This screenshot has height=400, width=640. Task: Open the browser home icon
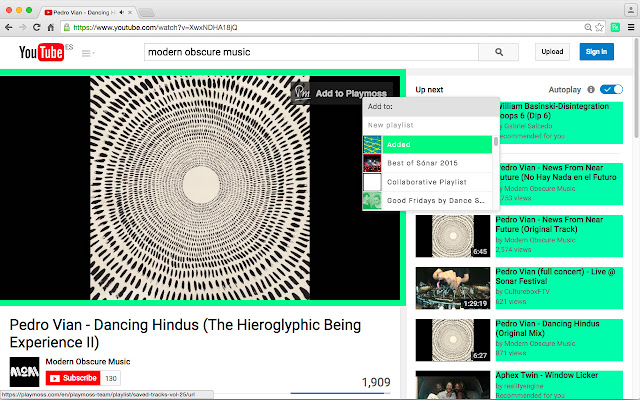point(51,27)
